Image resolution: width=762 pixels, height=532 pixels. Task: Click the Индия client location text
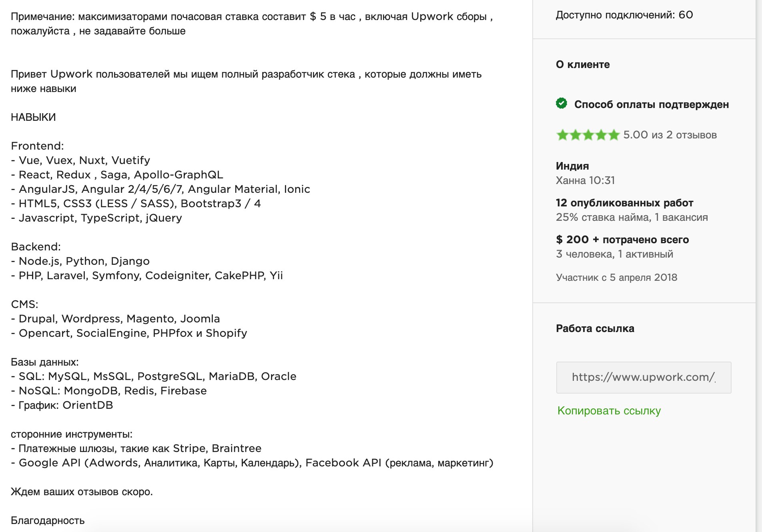point(572,166)
